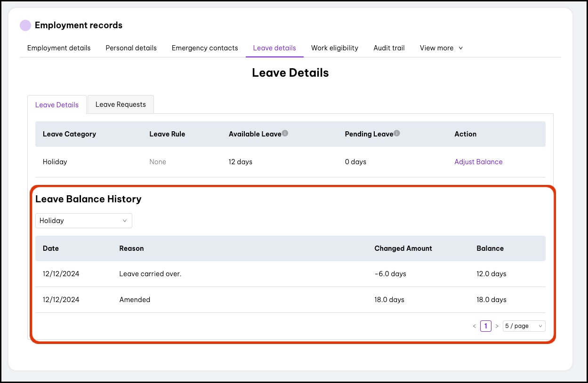Screen dimensions: 588x383
Task: Expand the View more menu
Action: tap(441, 48)
